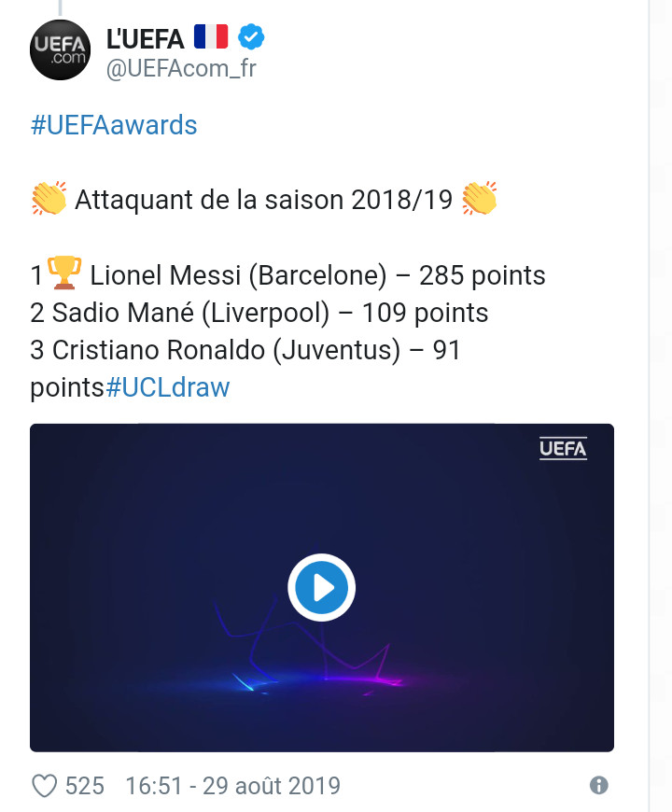
Task: Like the tweet with the heart icon
Action: pyautogui.click(x=44, y=786)
